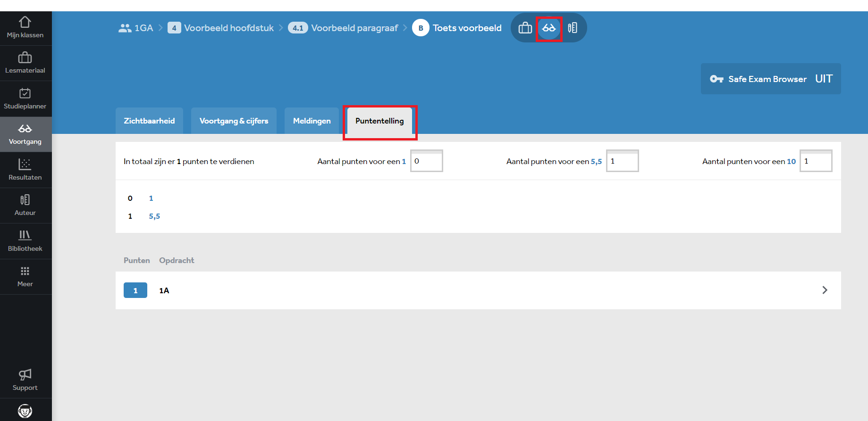This screenshot has width=868, height=421.
Task: Go to Voorbeeld paragraaf breadcrumb
Action: click(x=354, y=28)
